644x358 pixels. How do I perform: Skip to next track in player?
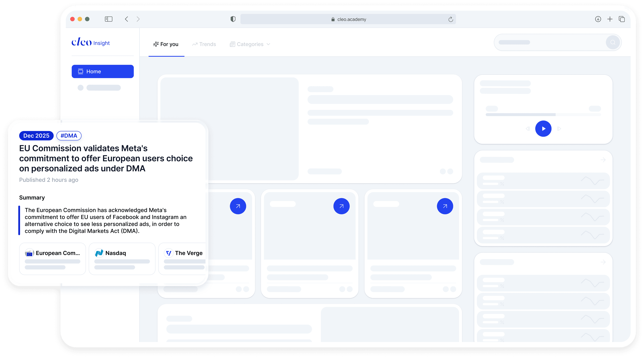click(559, 128)
